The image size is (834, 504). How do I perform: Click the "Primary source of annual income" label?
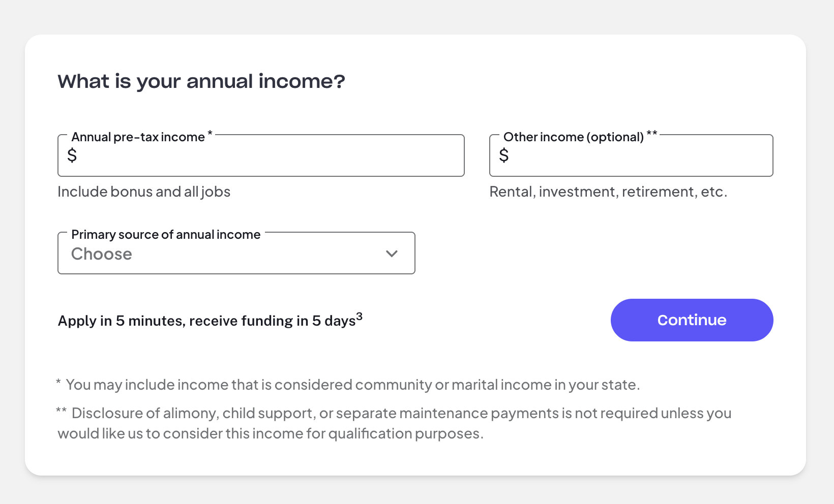point(166,235)
